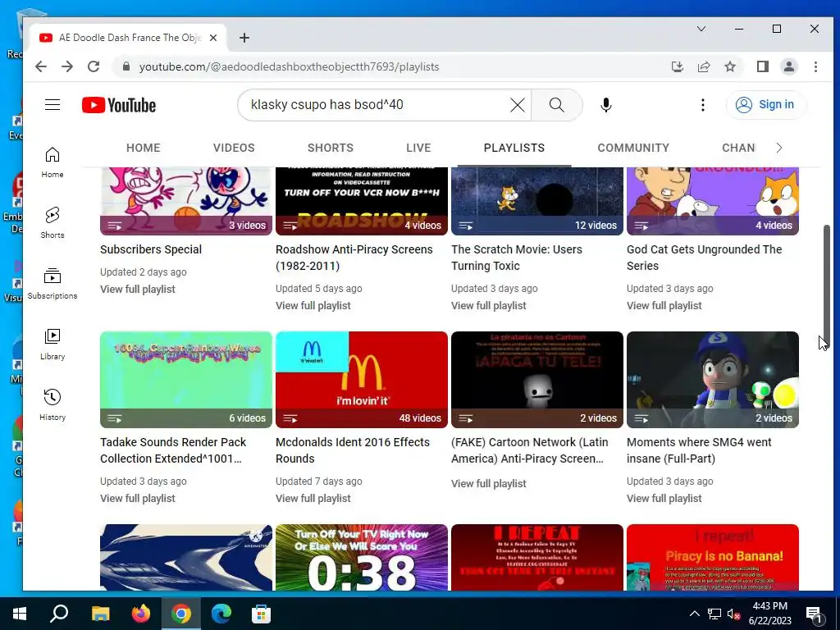The width and height of the screenshot is (840, 630).
Task: Open the Roadshow Anti-Piracy Screens thumbnail
Action: coord(362,201)
